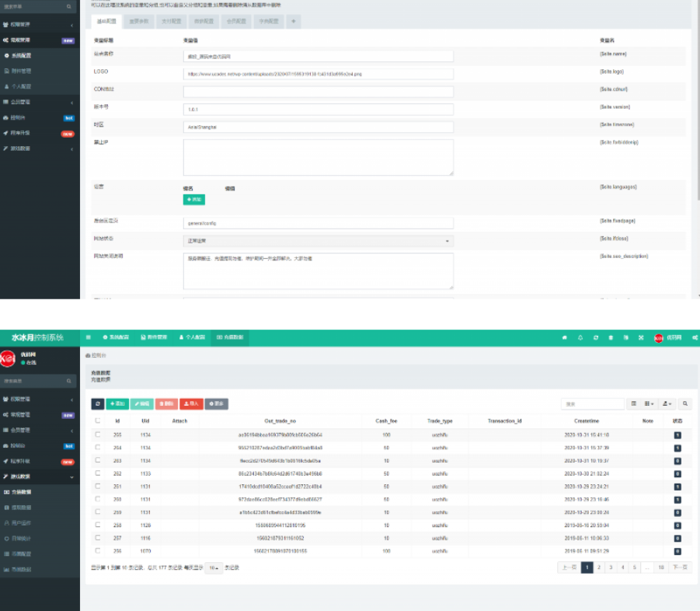Switch to file-icon tab in green header
Screen dimensions: 700x611
pyautogui.click(x=154, y=337)
